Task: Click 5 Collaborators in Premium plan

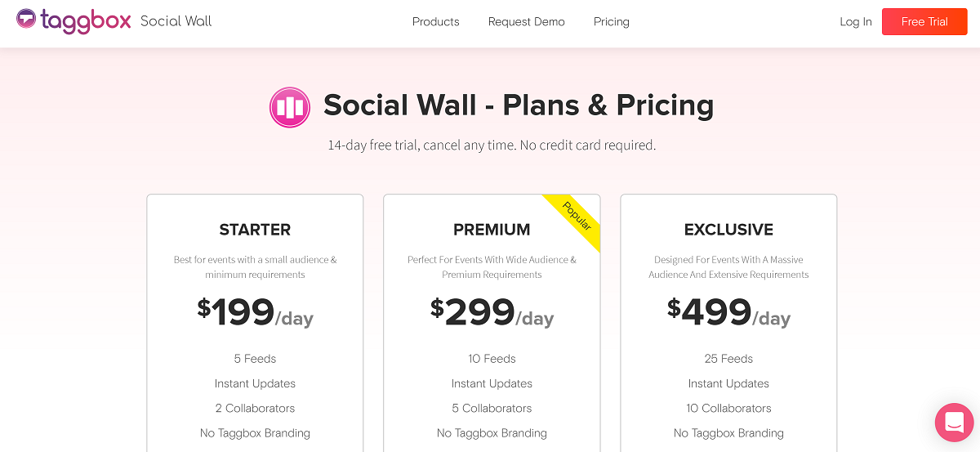Action: pyautogui.click(x=492, y=408)
